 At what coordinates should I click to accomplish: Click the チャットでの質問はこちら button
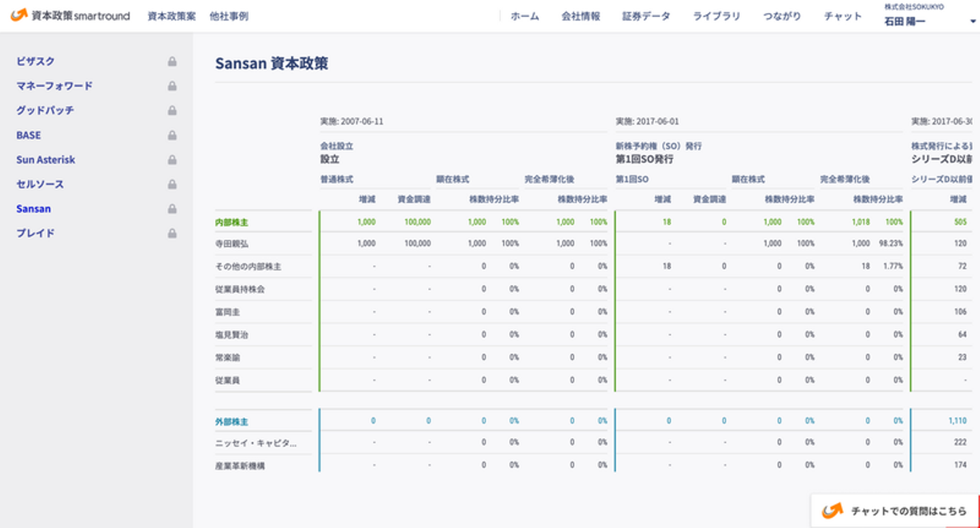(894, 511)
